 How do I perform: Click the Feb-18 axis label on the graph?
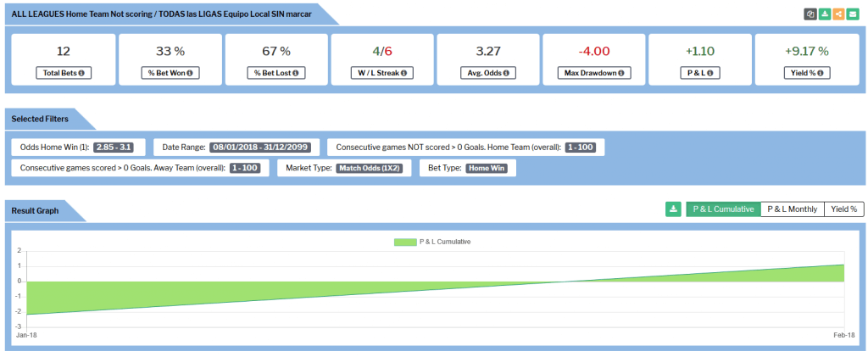click(843, 336)
